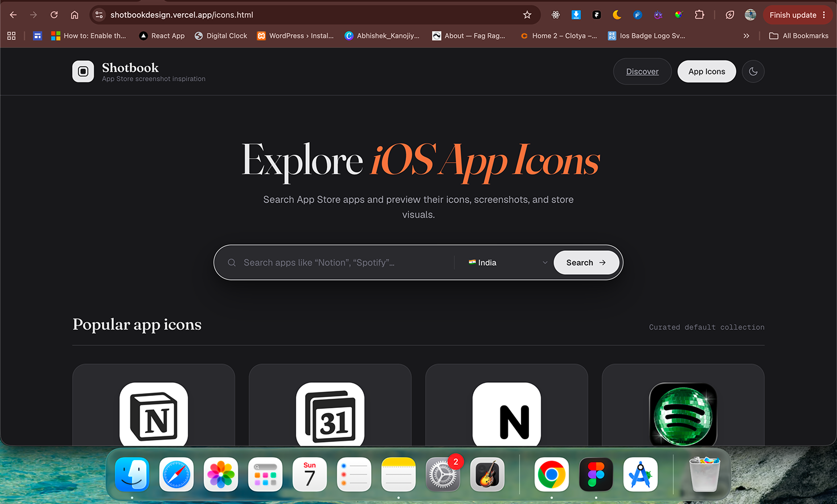
Task: Click the Shotbook site title
Action: [x=130, y=68]
